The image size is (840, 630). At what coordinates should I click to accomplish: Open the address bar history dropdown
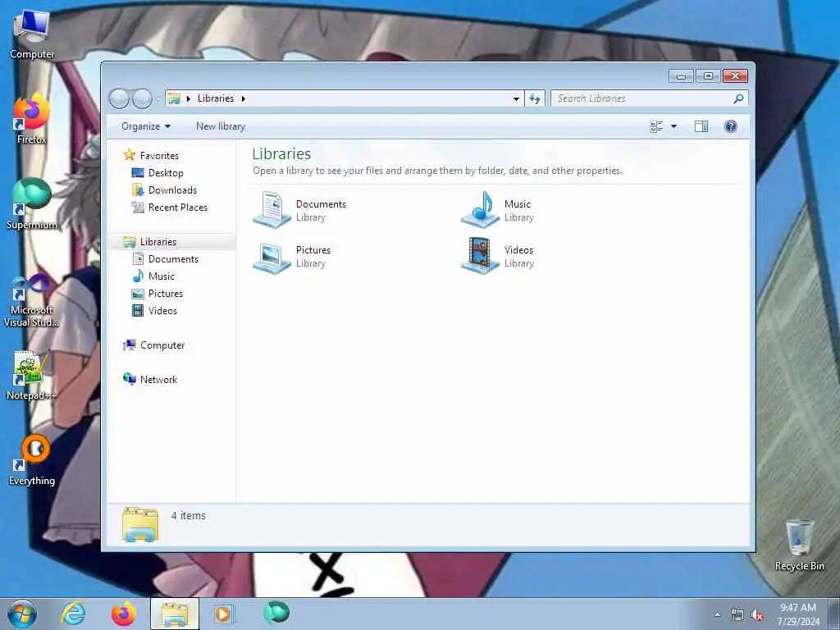(516, 98)
